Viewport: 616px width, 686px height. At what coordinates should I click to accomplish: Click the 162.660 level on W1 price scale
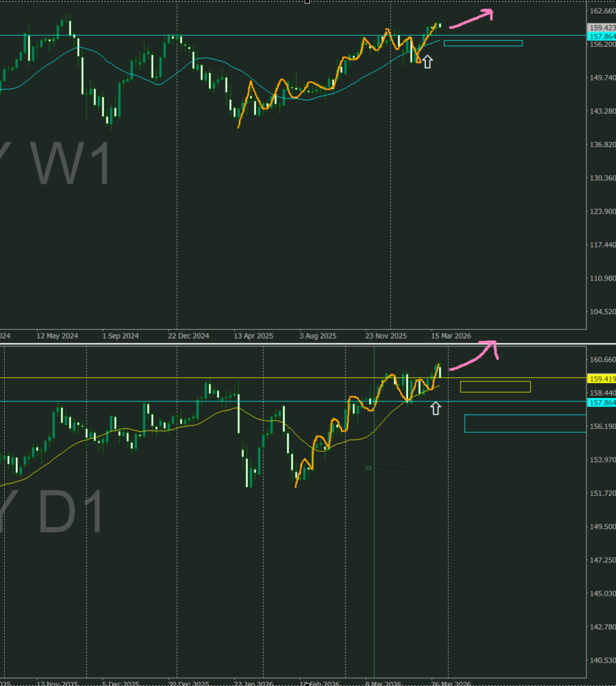(601, 11)
